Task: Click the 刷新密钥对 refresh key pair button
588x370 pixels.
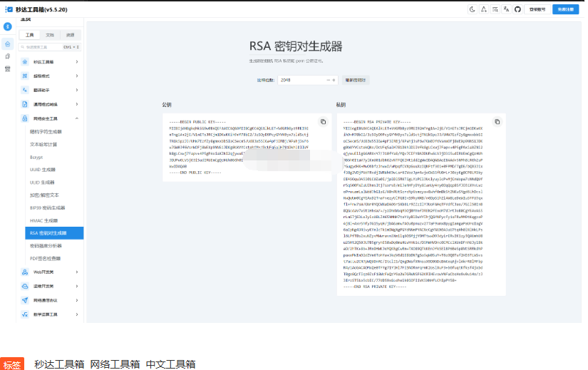Action: pos(356,80)
